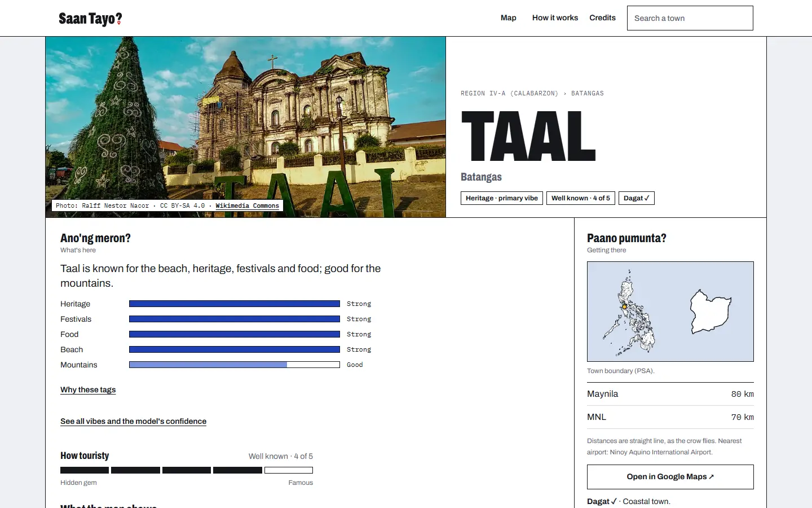
Task: Click the Town boundary (PSA) caption
Action: coord(620,371)
